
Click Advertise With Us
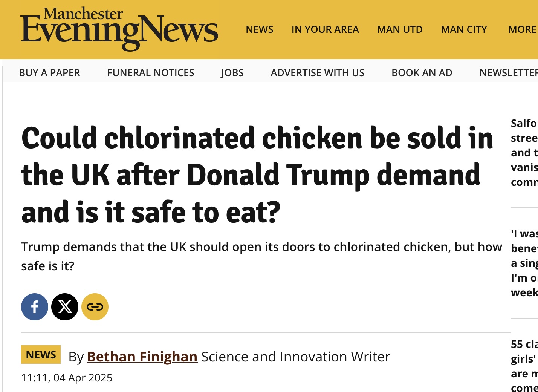coord(318,73)
